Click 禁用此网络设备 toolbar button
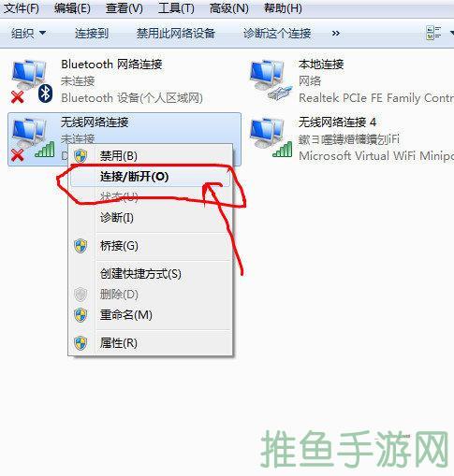 coord(176,33)
